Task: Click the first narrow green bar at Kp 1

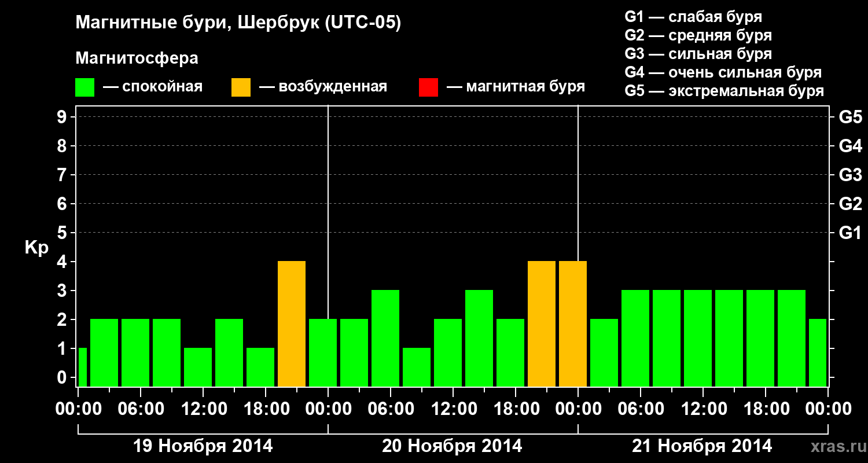Action: click(82, 367)
